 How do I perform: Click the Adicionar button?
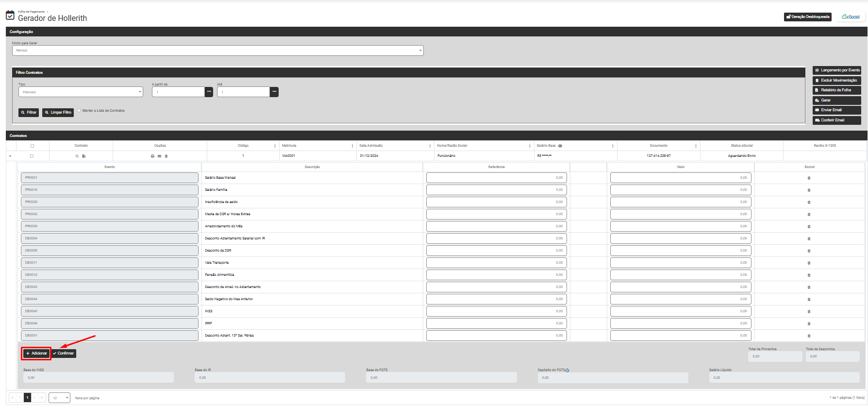[36, 353]
